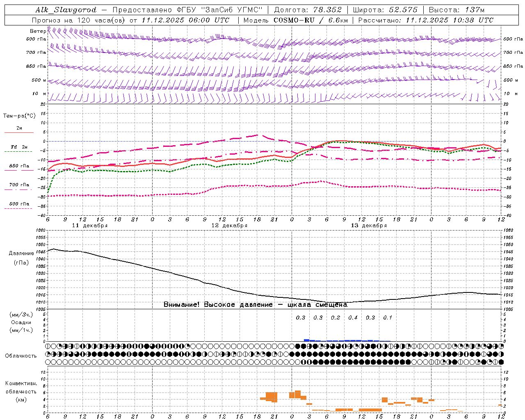The image size is (525, 420).
Task: Click the Модель COSMO-RU / 6.6км label
Action: 296,20
